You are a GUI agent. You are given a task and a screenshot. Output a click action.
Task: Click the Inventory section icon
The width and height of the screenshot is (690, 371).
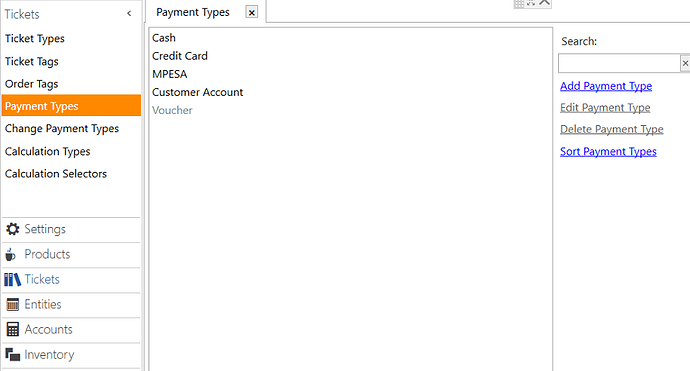click(x=13, y=354)
